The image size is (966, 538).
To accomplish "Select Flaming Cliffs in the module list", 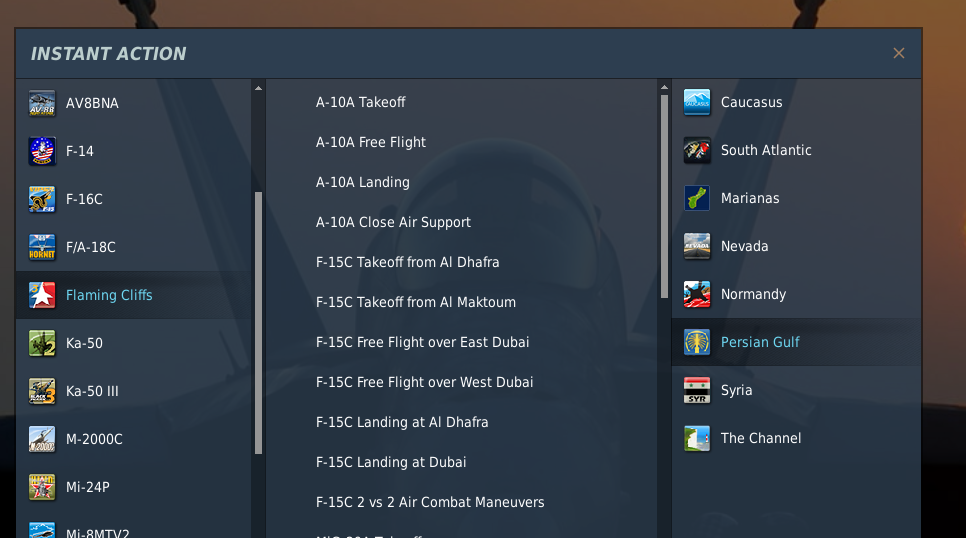I will pyautogui.click(x=133, y=295).
